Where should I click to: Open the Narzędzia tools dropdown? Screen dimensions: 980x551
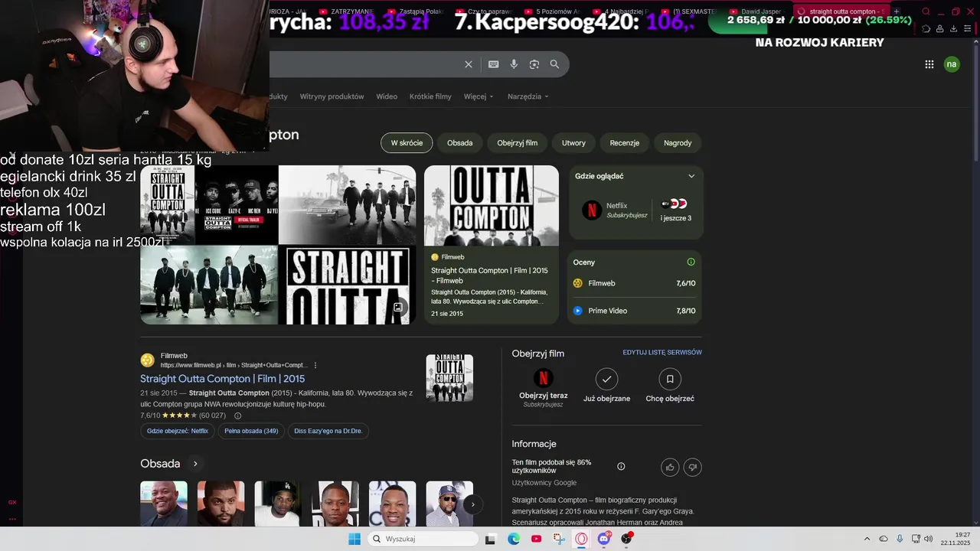point(528,96)
